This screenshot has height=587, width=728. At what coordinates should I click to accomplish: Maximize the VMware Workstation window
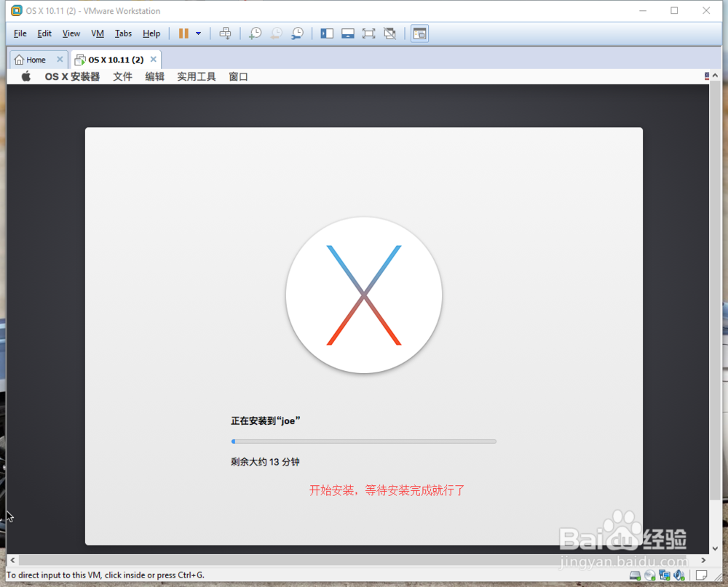(x=674, y=10)
